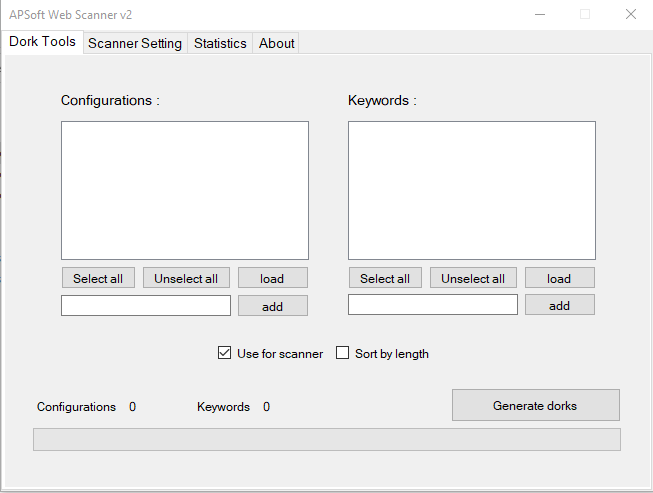The height and width of the screenshot is (493, 653).
Task: Click the 'Configurations :' heading label
Action: coord(110,100)
